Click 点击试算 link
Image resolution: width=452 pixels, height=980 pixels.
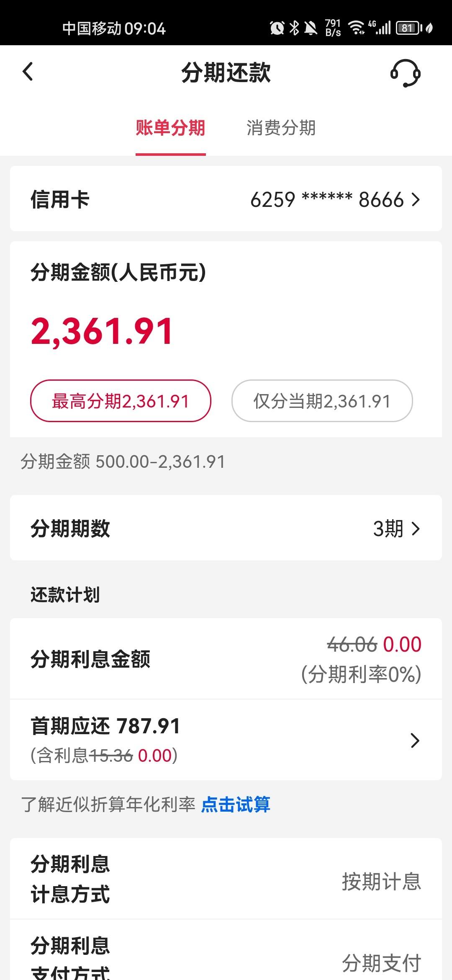[236, 805]
